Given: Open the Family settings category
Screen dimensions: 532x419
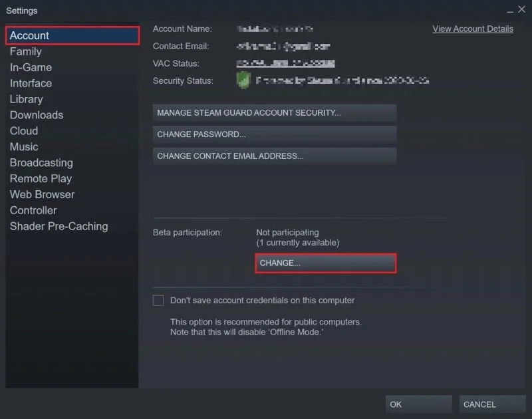Looking at the screenshot, I should point(26,52).
